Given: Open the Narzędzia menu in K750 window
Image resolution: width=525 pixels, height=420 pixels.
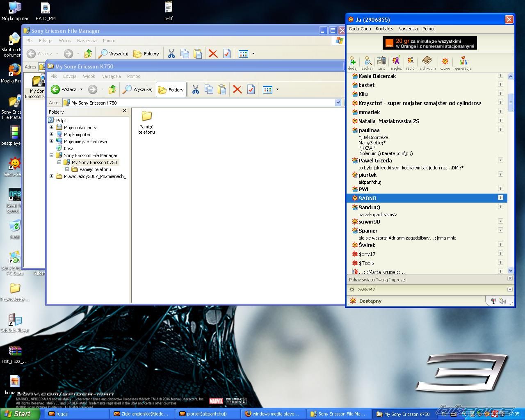Looking at the screenshot, I should pos(111,76).
